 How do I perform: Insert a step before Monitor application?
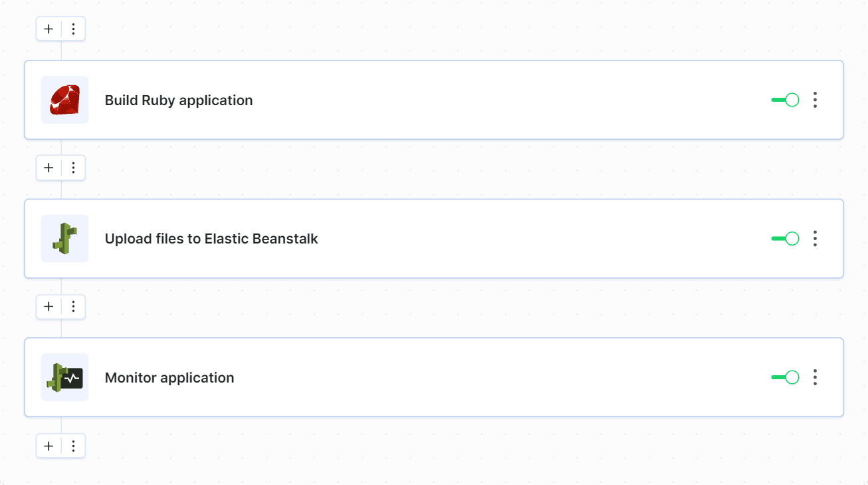pyautogui.click(x=48, y=307)
